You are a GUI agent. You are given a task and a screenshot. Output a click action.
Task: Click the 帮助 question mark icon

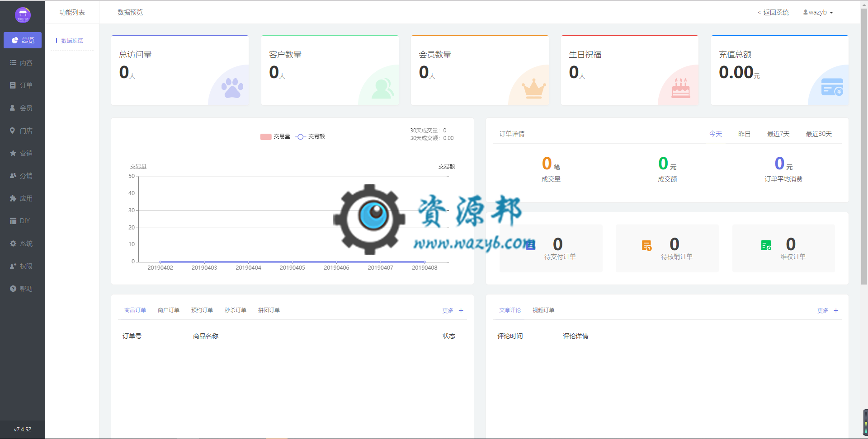(13, 289)
